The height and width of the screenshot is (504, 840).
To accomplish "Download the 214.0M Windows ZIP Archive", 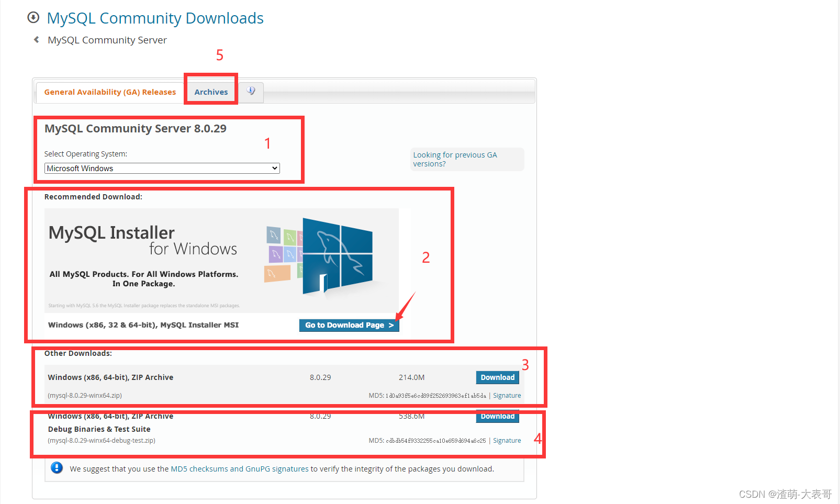I will [497, 377].
